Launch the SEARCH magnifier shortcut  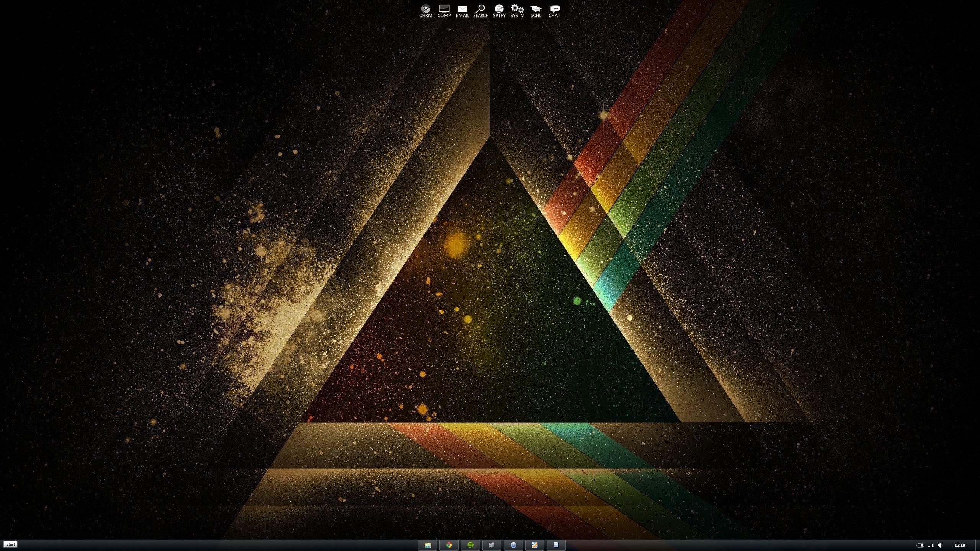coord(480,11)
